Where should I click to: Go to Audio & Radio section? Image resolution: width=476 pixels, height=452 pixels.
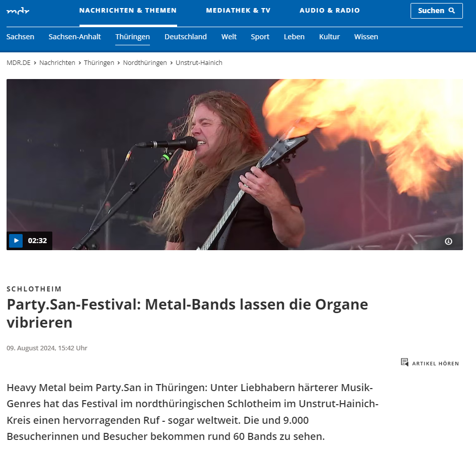(330, 11)
